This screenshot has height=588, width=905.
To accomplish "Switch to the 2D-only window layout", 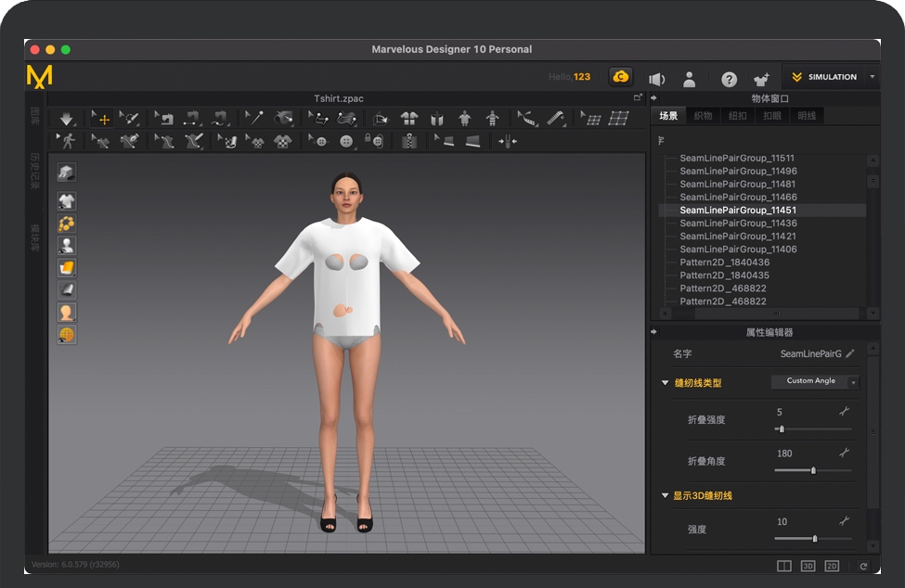I will [832, 566].
